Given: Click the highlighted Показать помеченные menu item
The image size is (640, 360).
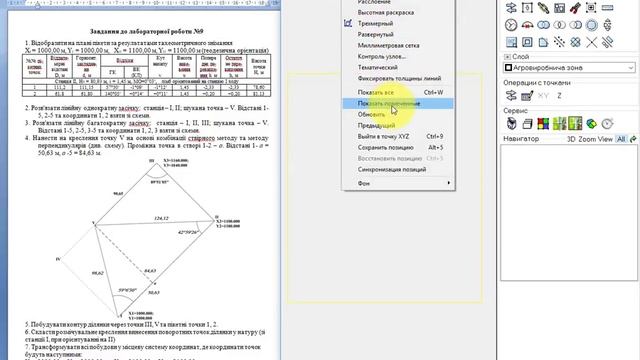Looking at the screenshot, I should coord(398,104).
